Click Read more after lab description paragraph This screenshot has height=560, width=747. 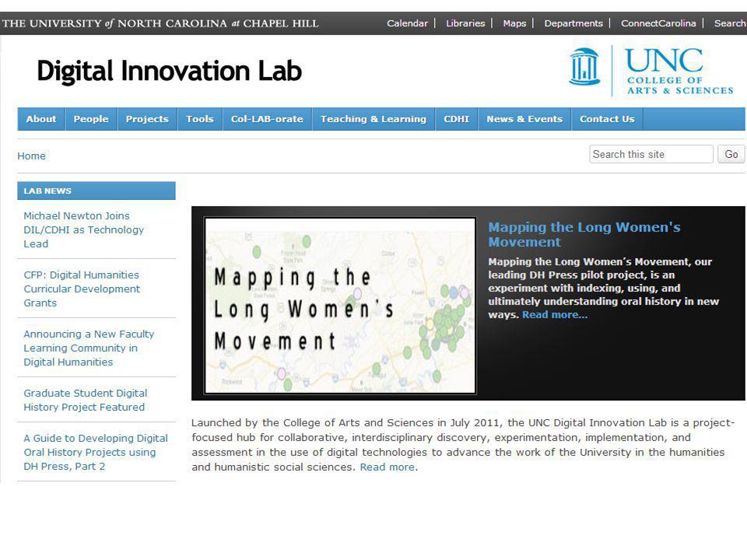(387, 467)
